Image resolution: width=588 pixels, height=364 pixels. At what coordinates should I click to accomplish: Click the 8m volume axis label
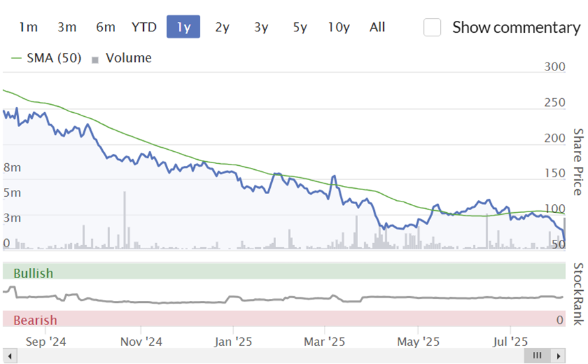[12, 168]
